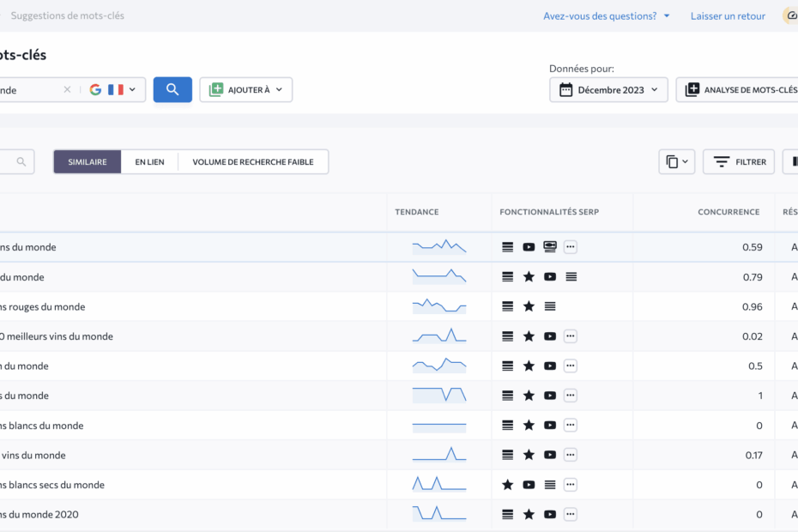Image resolution: width=798 pixels, height=532 pixels.
Task: Show more SERP features for concurrence 1 row
Action: point(571,396)
